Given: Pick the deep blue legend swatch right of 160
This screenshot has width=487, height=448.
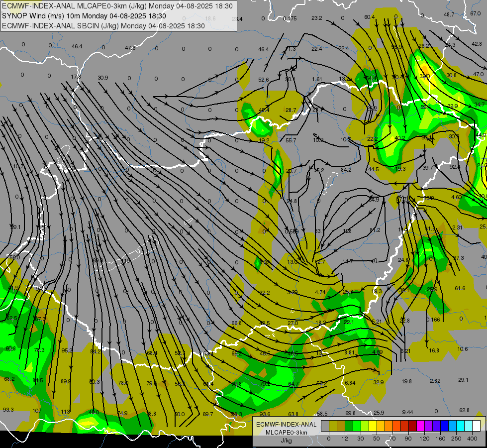Looking at the screenshot, I should point(444,426).
